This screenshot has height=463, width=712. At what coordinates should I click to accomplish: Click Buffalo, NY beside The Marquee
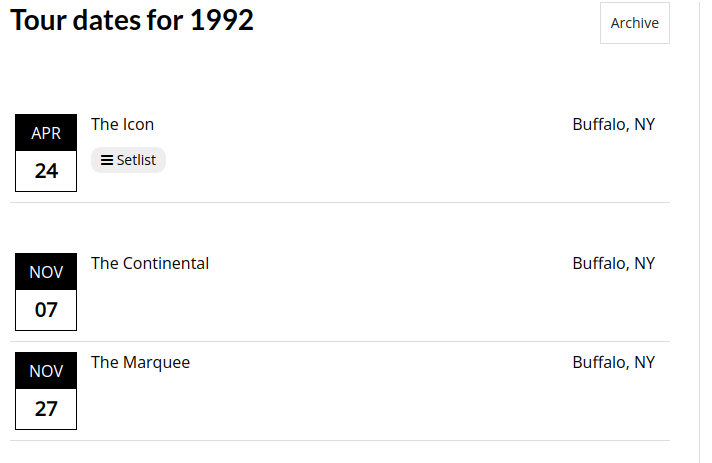(x=613, y=362)
